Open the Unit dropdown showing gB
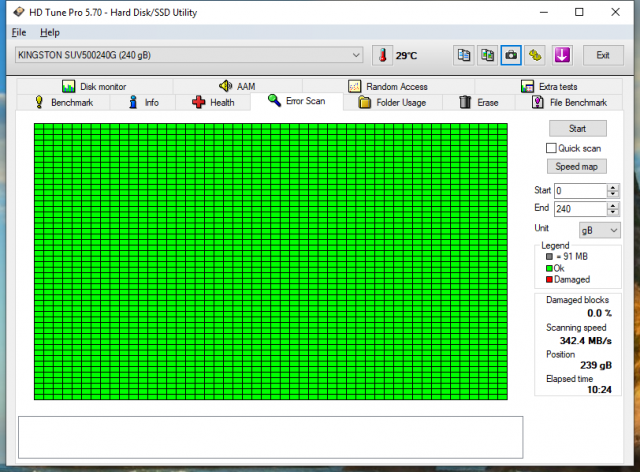Screen dimensions: 640x472 pos(613,229)
